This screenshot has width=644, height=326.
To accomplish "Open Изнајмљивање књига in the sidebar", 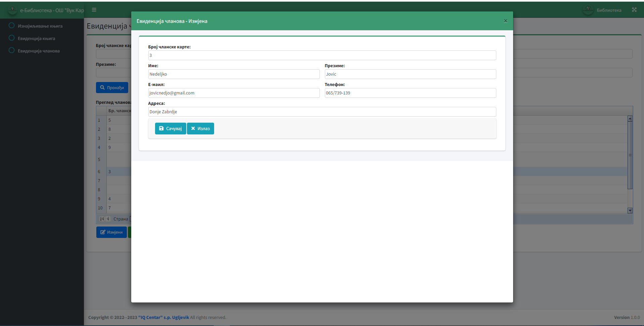I will click(40, 26).
